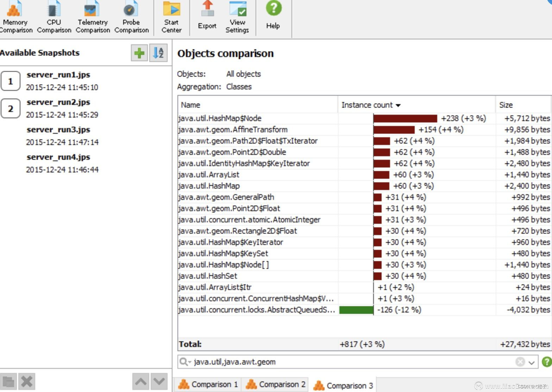Sort by the Size column header
The width and height of the screenshot is (552, 392).
[523, 105]
